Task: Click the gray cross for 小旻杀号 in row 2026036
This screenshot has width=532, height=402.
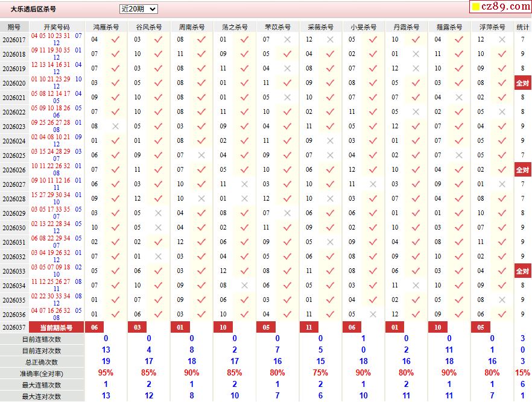Action: click(373, 315)
